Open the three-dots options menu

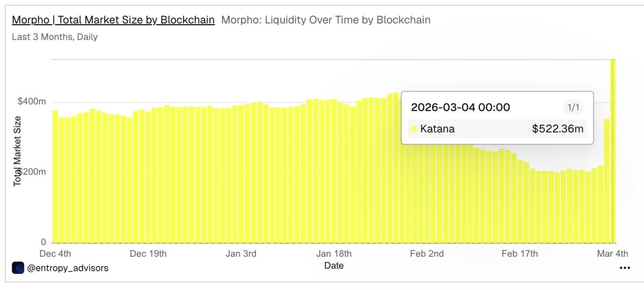[624, 268]
